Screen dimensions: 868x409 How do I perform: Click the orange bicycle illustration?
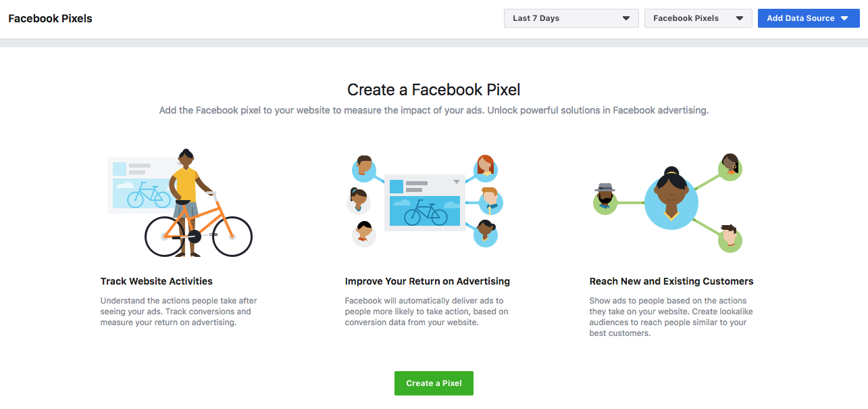[199, 229]
